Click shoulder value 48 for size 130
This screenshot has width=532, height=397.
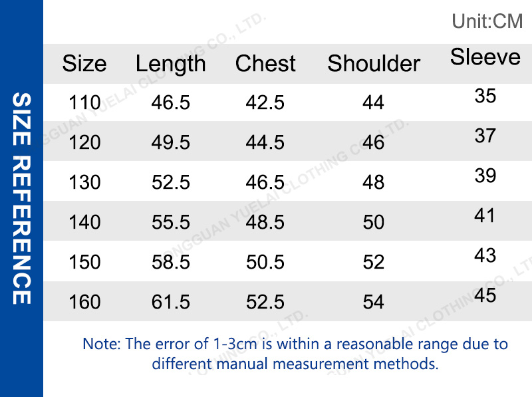tap(374, 182)
